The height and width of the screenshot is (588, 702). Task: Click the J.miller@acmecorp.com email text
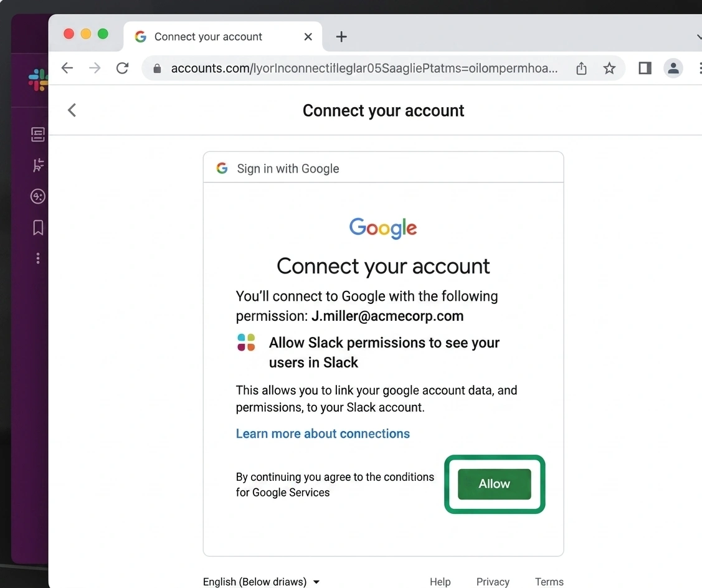point(387,316)
